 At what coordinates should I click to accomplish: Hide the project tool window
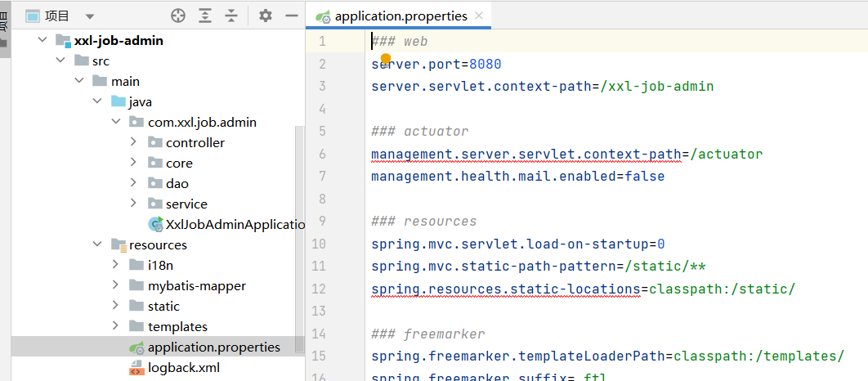click(x=292, y=16)
